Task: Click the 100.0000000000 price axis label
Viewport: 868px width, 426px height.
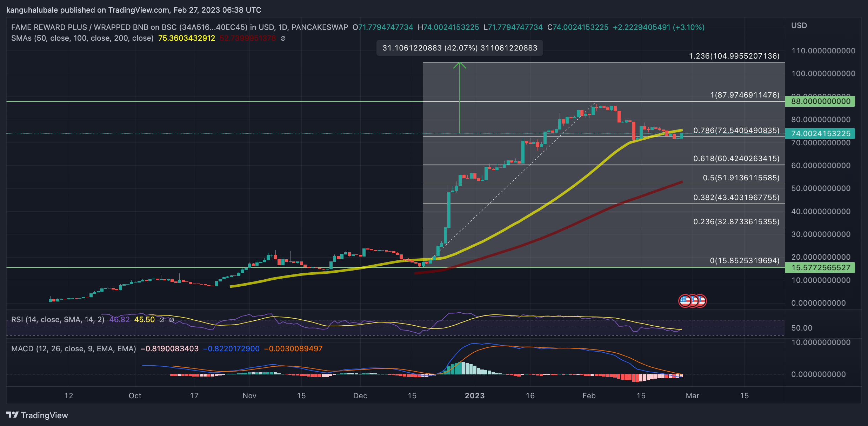Action: (x=823, y=74)
